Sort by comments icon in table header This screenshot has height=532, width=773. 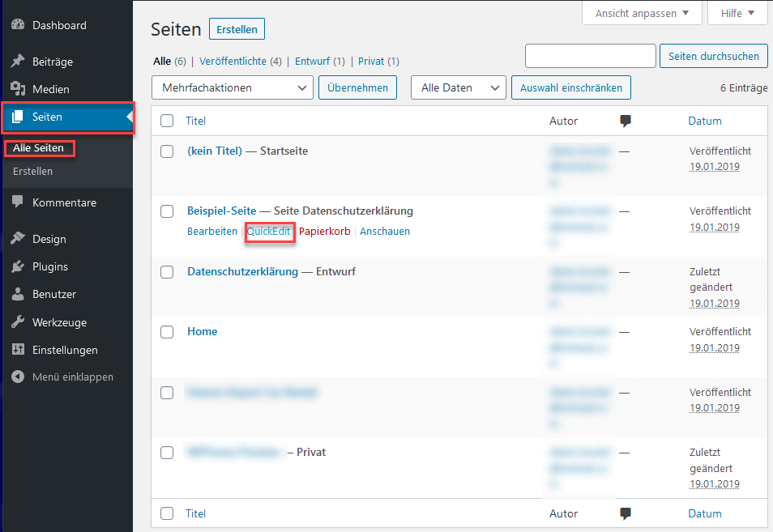(625, 121)
